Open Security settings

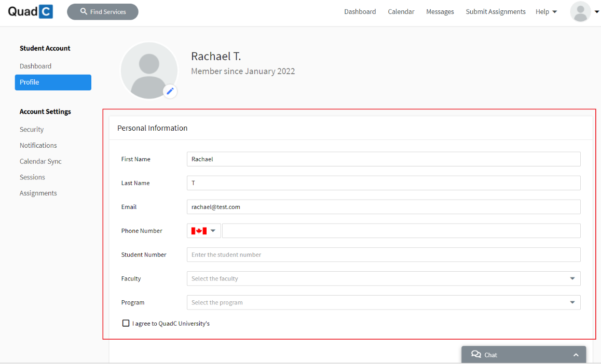[x=32, y=130]
